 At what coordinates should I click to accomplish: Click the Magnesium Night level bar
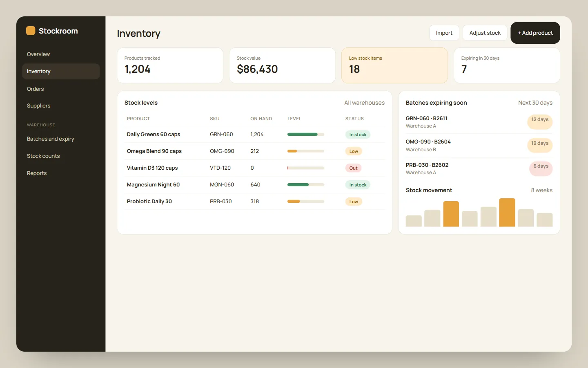(306, 184)
